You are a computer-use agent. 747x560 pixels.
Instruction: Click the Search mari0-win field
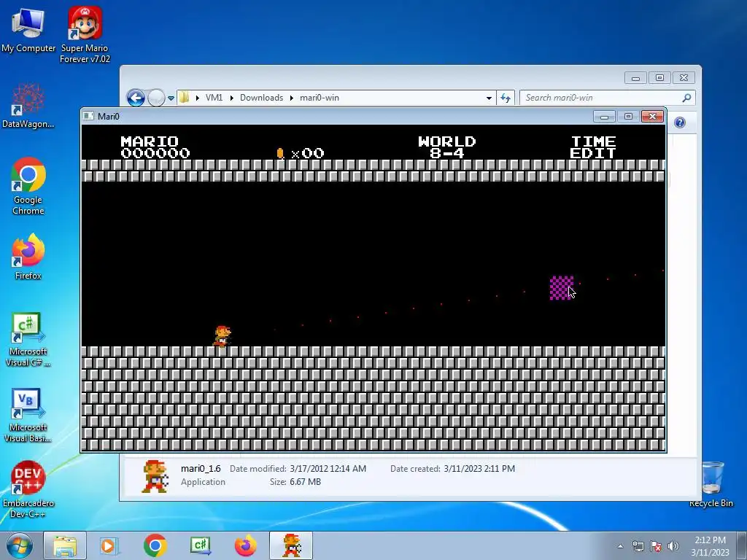point(608,98)
